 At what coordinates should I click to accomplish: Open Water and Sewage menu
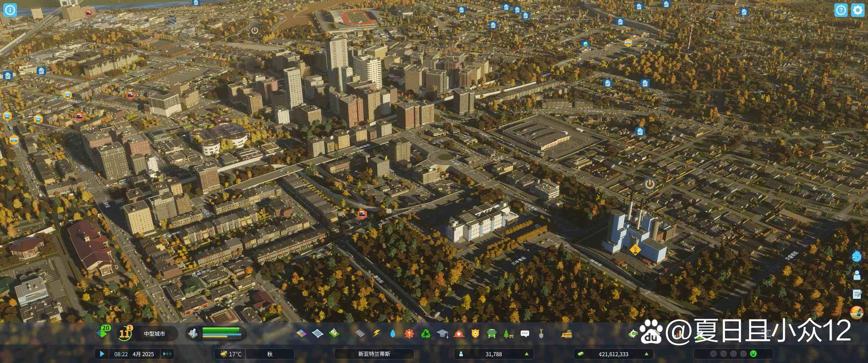pyautogui.click(x=393, y=334)
